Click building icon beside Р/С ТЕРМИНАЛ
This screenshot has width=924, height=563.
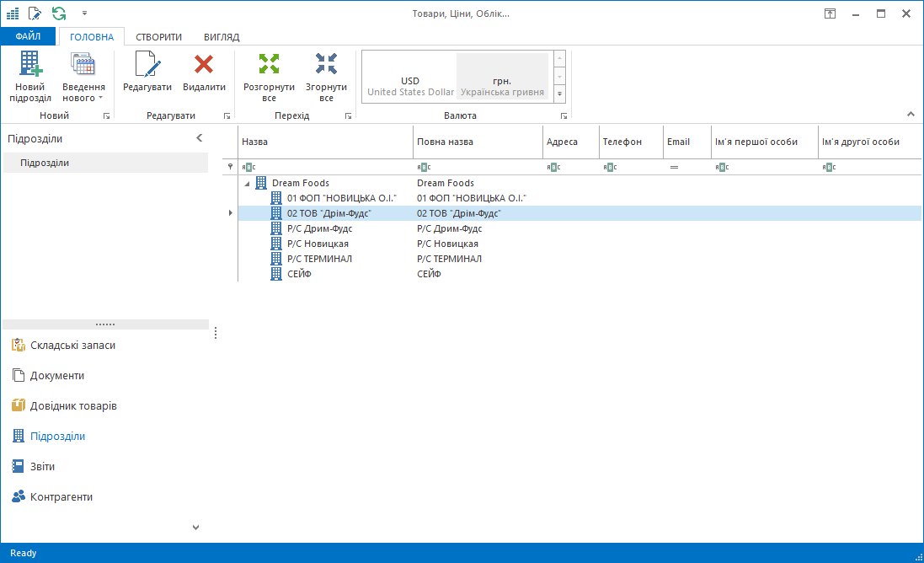click(x=275, y=259)
